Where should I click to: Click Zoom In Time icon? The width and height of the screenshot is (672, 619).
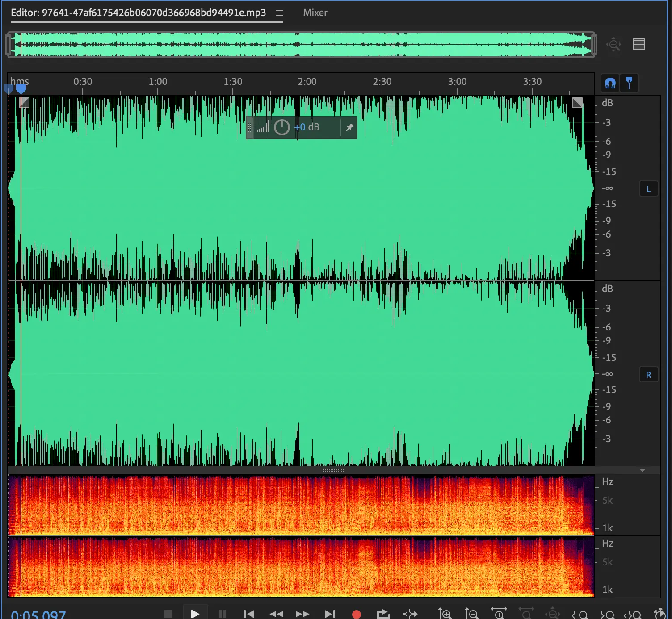(499, 614)
